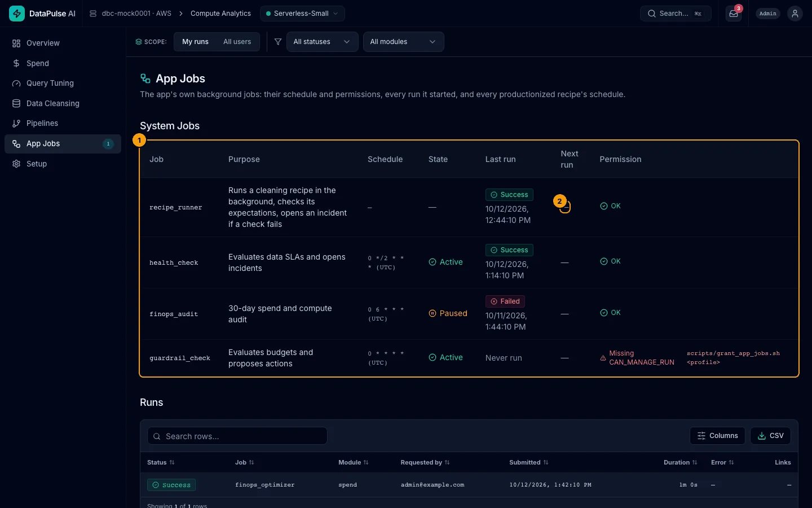Click admin@example.com in the runs table
Viewport: 812px width, 508px height.
433,485
